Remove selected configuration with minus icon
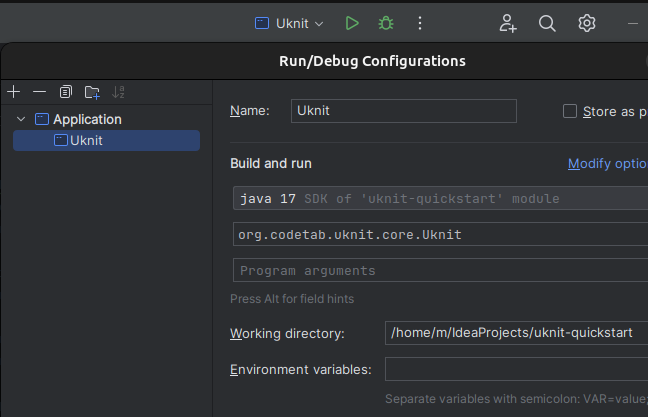This screenshot has width=648, height=417. [x=40, y=92]
